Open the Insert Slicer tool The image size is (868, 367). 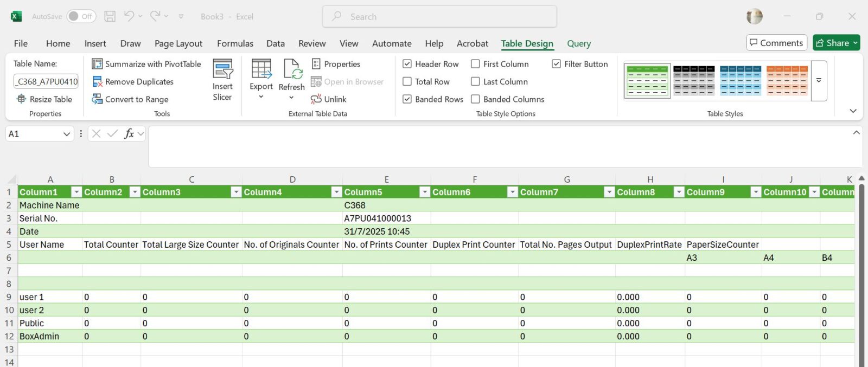click(222, 80)
